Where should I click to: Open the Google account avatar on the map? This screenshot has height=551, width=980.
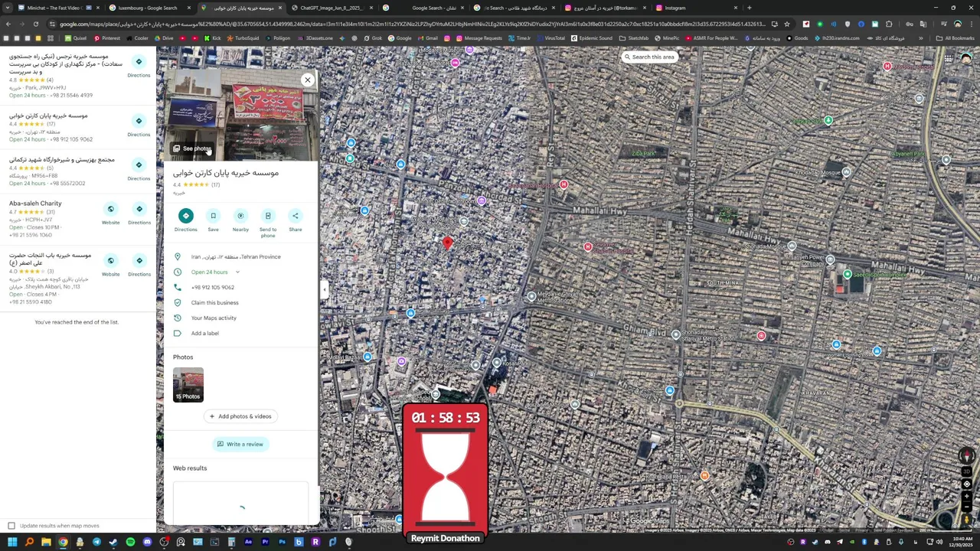click(966, 59)
